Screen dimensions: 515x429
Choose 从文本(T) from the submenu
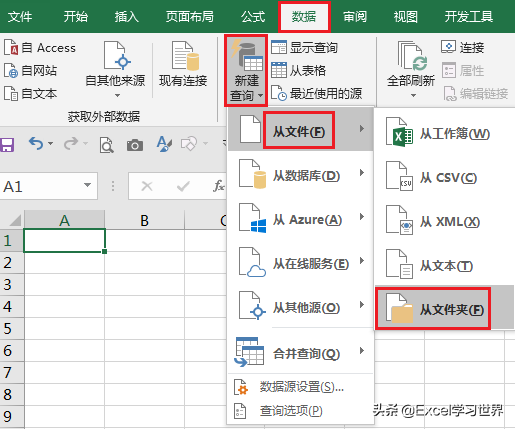tap(445, 265)
